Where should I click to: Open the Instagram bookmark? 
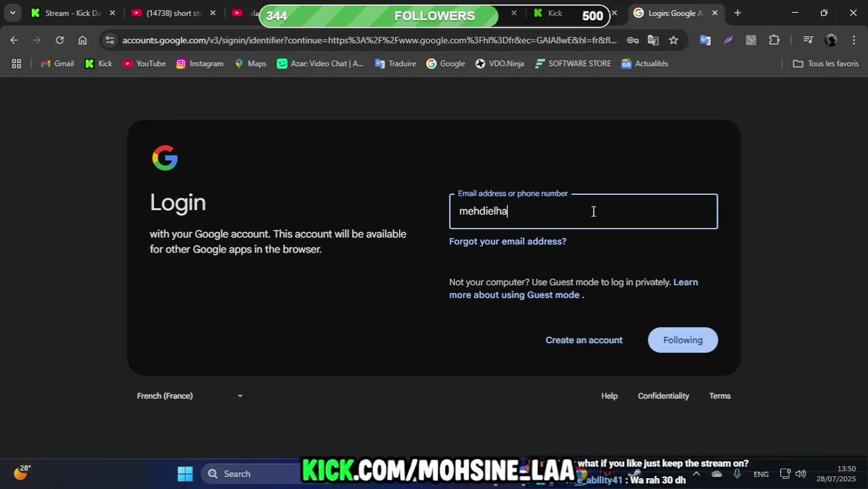[200, 63]
